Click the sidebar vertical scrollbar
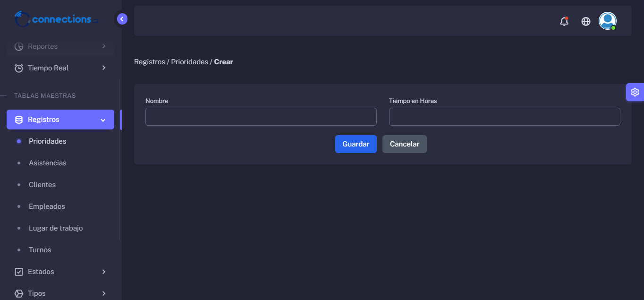Screen dimensions: 644x300 click(120, 161)
